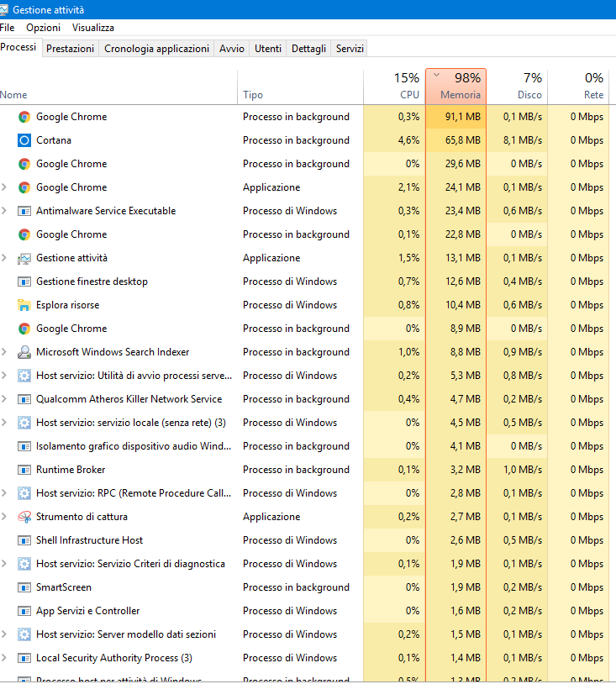Expand Microsoft Windows Search Indexer row
616x684 pixels.
pyautogui.click(x=4, y=352)
